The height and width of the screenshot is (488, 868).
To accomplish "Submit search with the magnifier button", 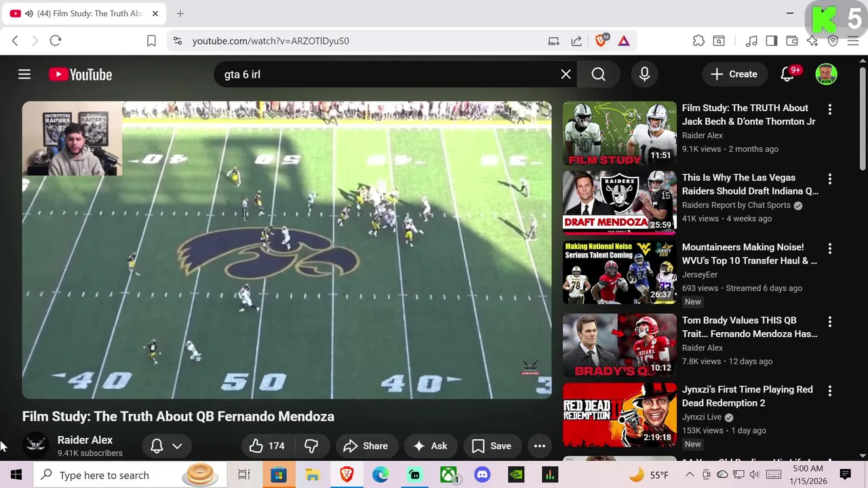I will tap(598, 75).
